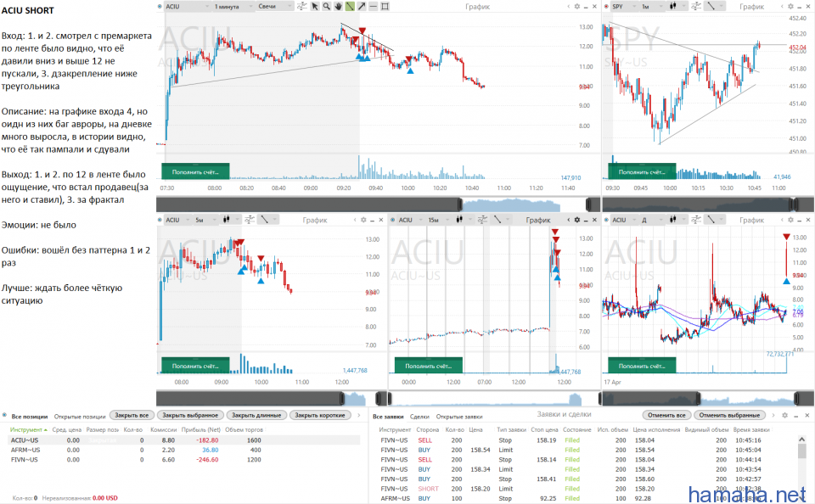Toggle link indicator dot of ACIU daily chart
Screen dimensions: 815x504
[x=606, y=220]
